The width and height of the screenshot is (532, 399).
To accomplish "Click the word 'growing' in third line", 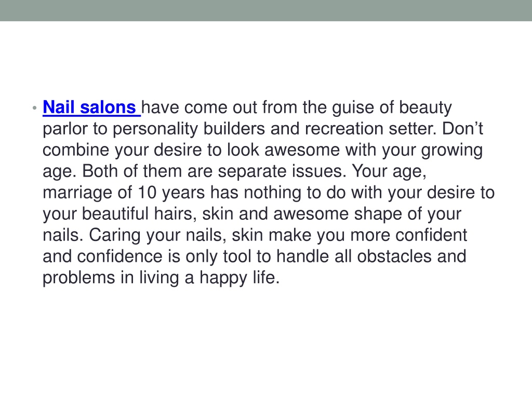I will point(451,151).
